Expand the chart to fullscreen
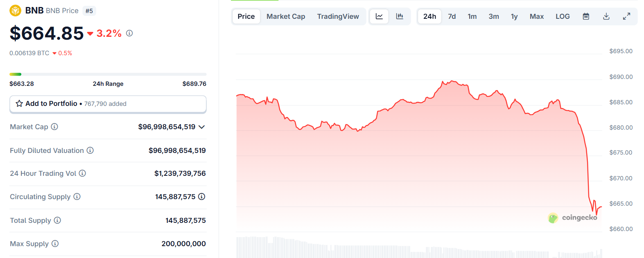Image resolution: width=644 pixels, height=258 pixels. click(x=626, y=16)
